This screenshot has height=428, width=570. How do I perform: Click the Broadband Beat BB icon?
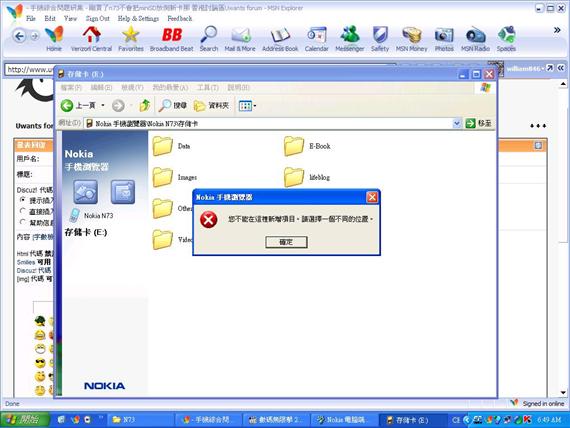click(x=172, y=35)
